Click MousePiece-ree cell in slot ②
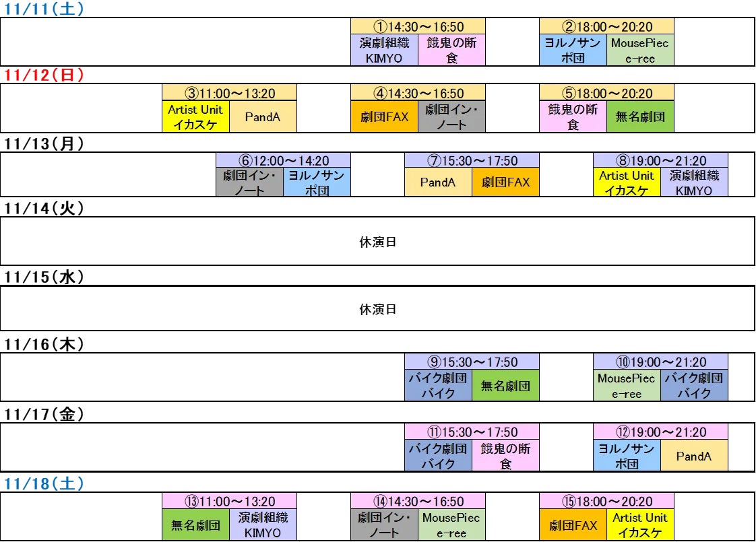756x542 pixels. [640, 50]
